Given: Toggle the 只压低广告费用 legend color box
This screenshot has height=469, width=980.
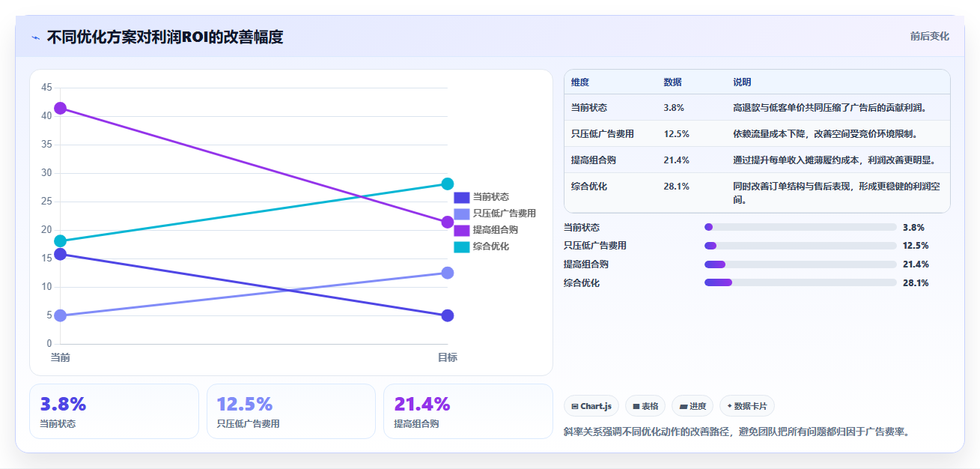Looking at the screenshot, I should tap(462, 214).
